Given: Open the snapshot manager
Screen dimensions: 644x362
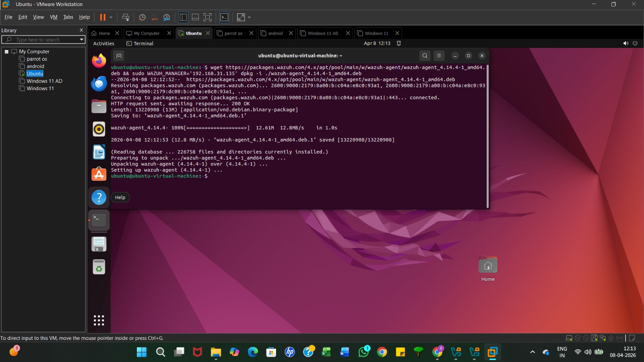Looking at the screenshot, I should point(167,17).
